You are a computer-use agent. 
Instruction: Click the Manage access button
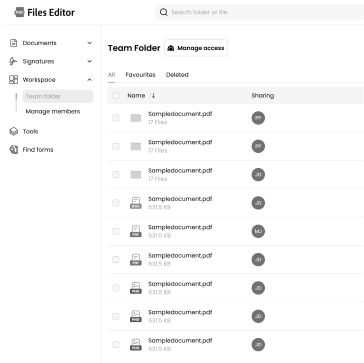click(x=196, y=48)
